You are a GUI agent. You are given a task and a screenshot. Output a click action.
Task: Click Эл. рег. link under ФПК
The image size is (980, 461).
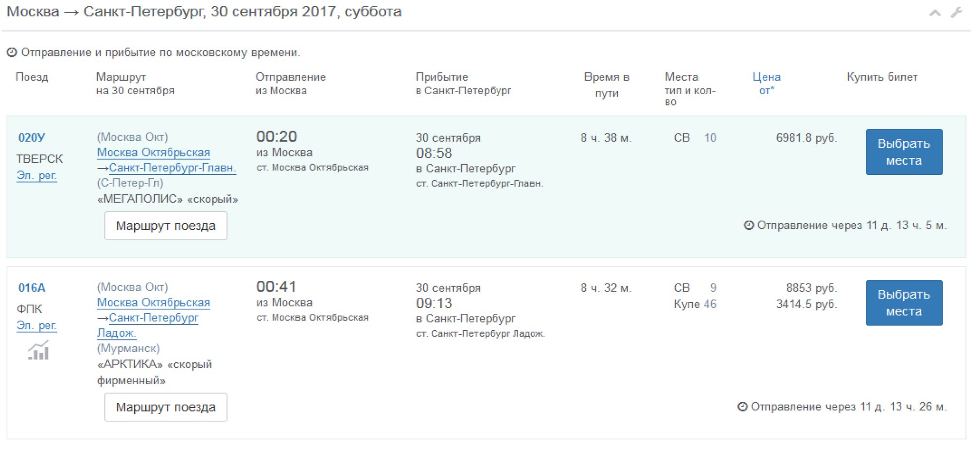[x=36, y=325]
